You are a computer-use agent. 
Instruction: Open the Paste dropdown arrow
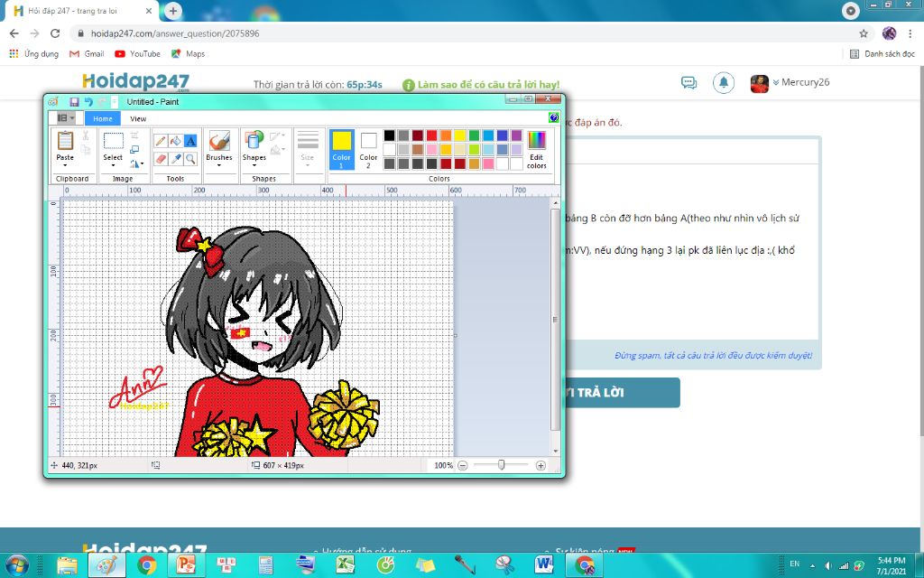[x=65, y=166]
